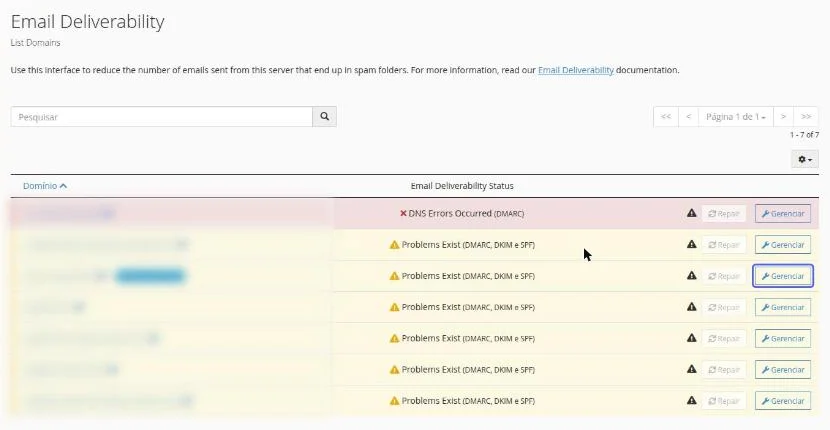Focus the Pesquisar search field
The width and height of the screenshot is (830, 430).
coord(161,117)
